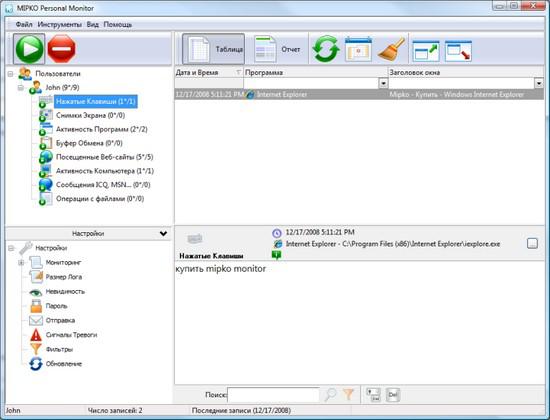
Task: Stop monitoring with the red stop button
Action: pos(61,49)
